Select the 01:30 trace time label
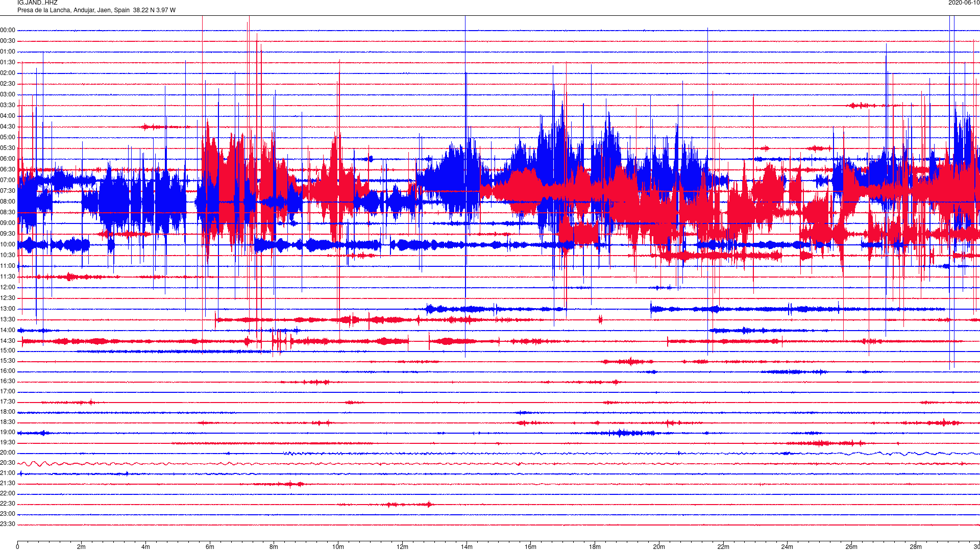The width and height of the screenshot is (980, 551). [x=8, y=63]
